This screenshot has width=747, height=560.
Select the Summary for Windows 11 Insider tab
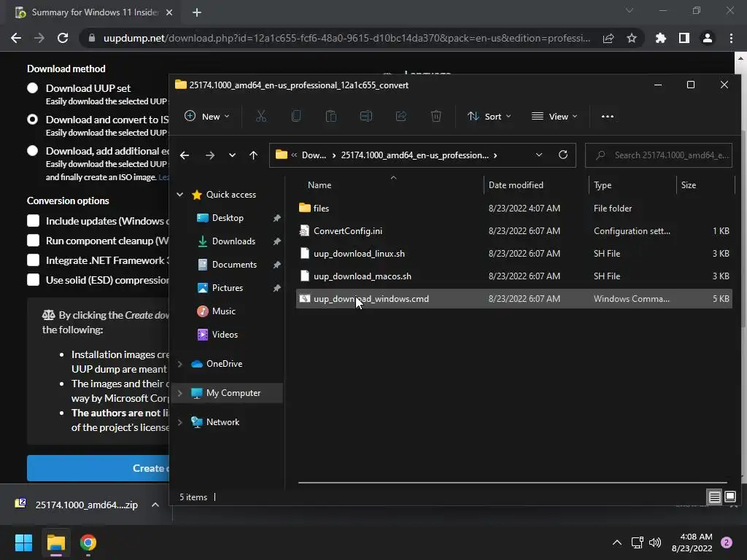click(x=94, y=12)
